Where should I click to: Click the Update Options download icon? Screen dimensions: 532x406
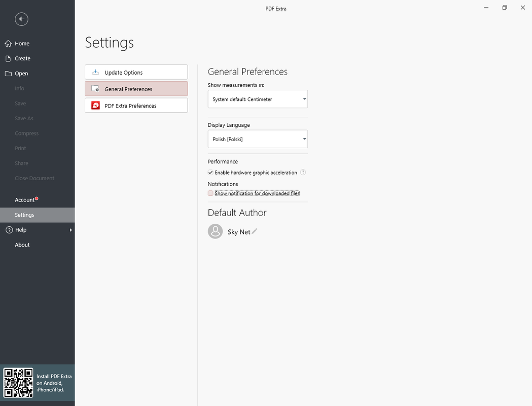click(95, 72)
